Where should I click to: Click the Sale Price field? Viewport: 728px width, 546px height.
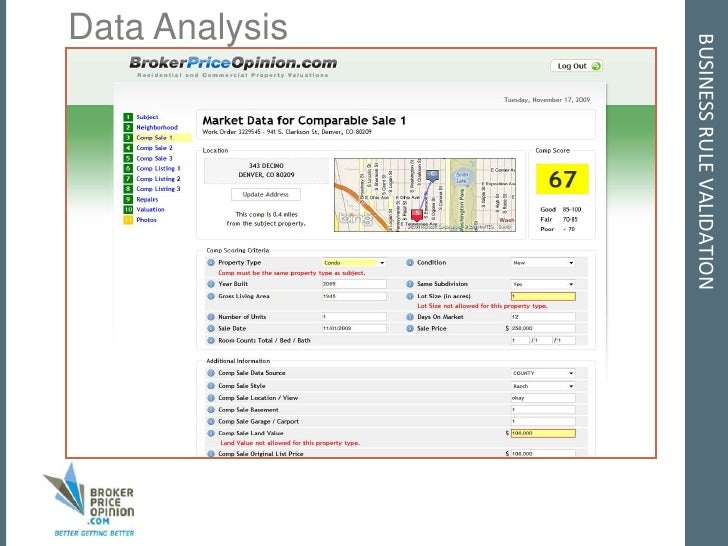point(543,328)
